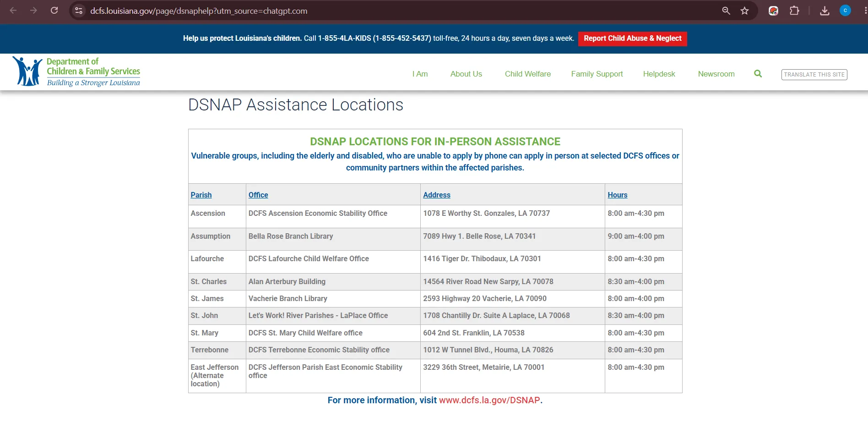Open the Newsroom menu

coord(716,74)
